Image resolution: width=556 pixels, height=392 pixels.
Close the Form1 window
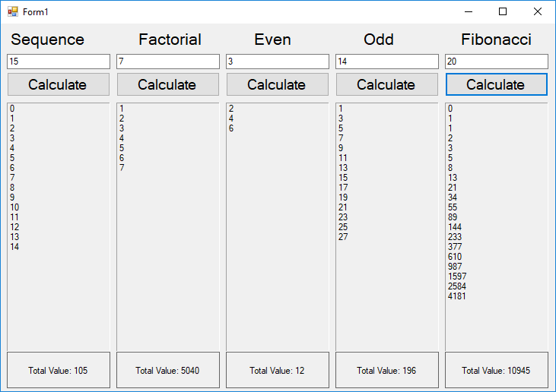tap(537, 11)
